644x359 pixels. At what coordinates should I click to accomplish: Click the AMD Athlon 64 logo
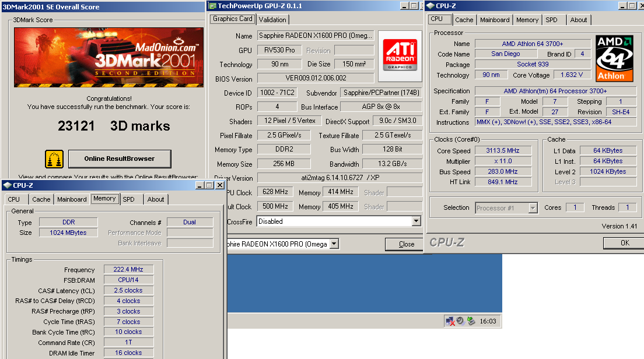tap(614, 58)
